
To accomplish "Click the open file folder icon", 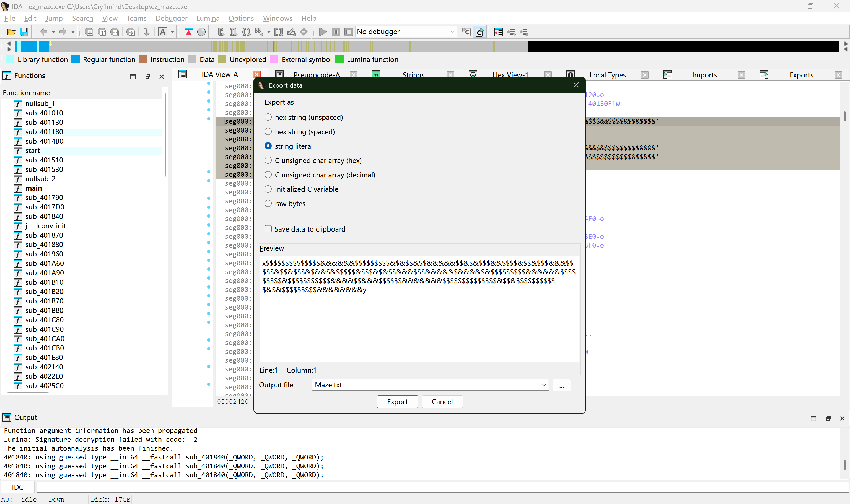I will (11, 32).
